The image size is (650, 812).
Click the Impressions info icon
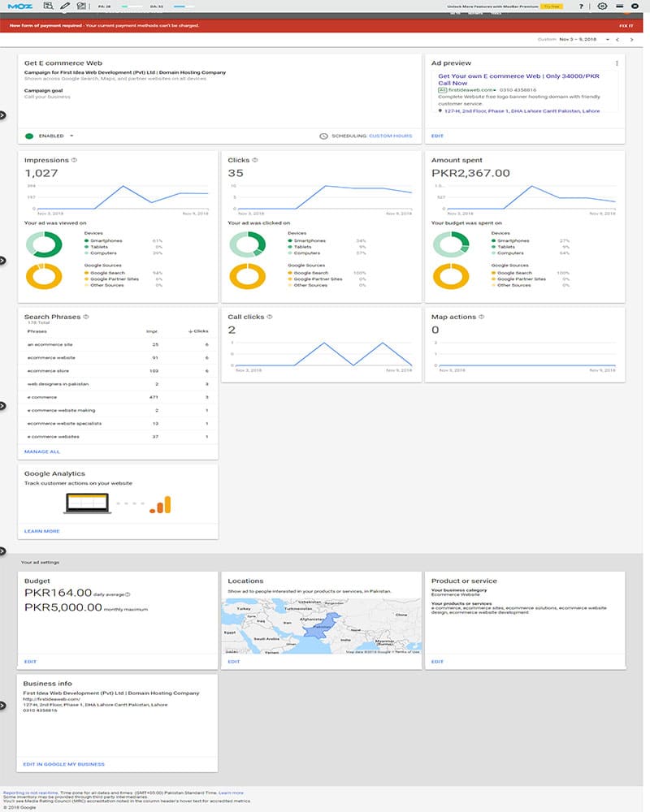pos(74,160)
